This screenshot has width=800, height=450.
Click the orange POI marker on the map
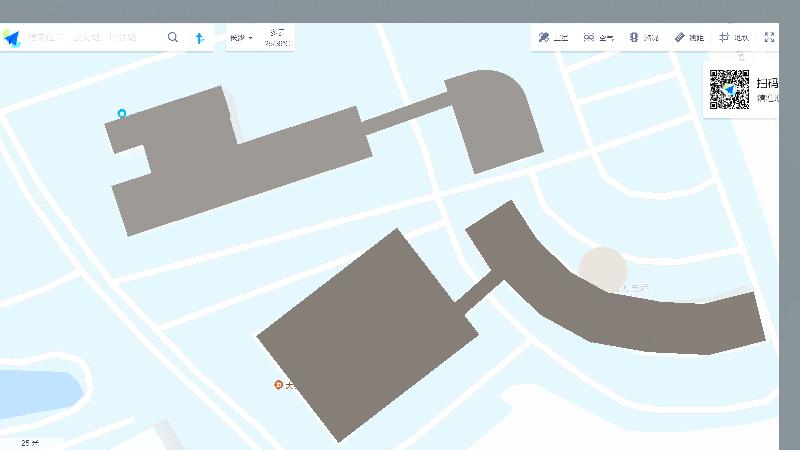(x=279, y=385)
